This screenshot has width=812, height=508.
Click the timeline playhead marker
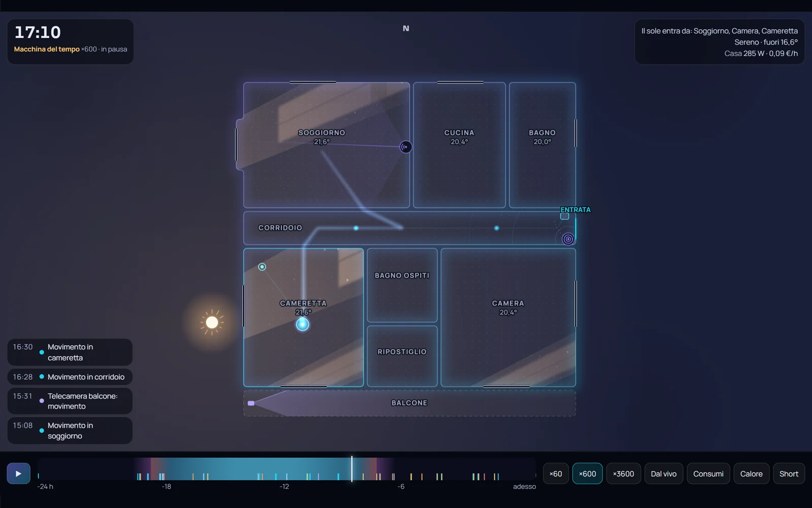(x=352, y=469)
